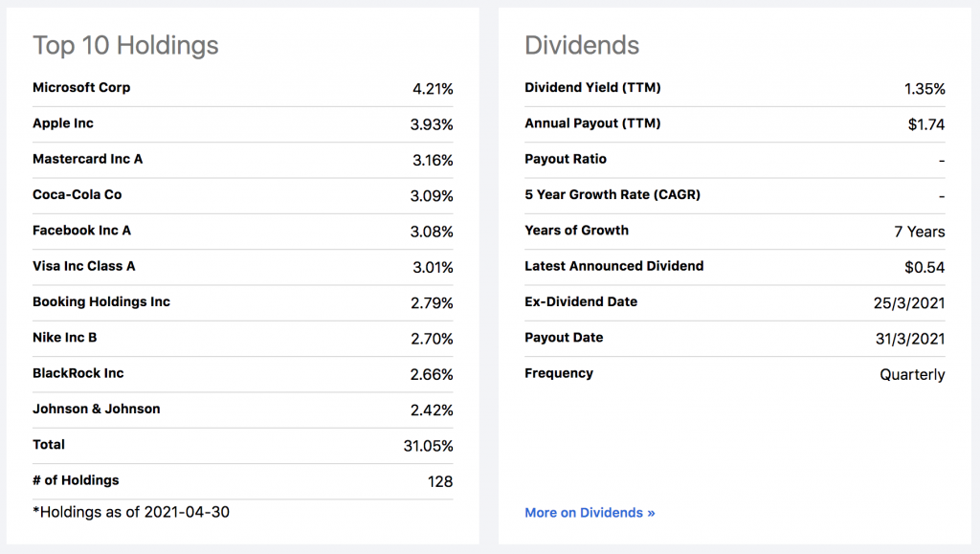Click the 1.35% dividend yield value
The width and height of the screenshot is (980, 554).
(x=924, y=89)
